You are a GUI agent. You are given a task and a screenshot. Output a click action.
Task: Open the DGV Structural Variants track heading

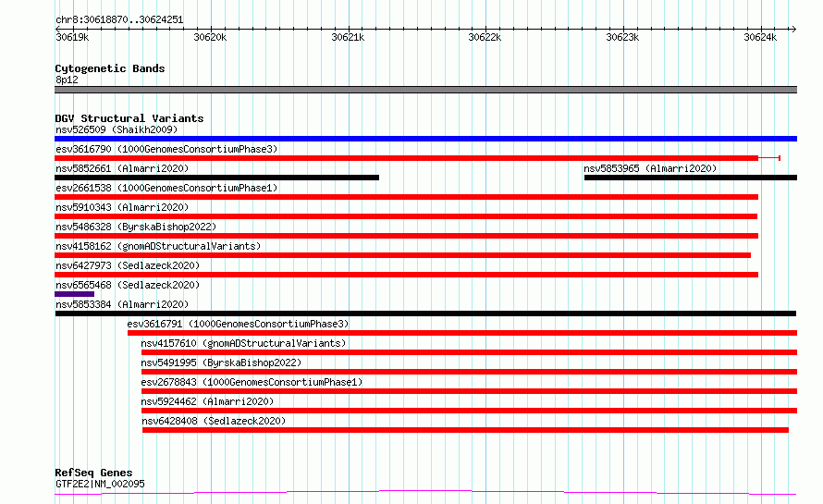coord(129,118)
